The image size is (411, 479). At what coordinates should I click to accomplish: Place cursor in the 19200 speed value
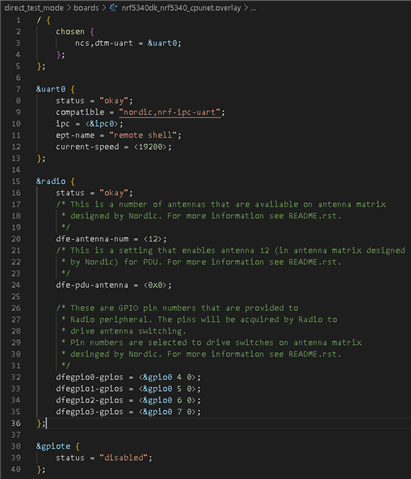tap(150, 147)
